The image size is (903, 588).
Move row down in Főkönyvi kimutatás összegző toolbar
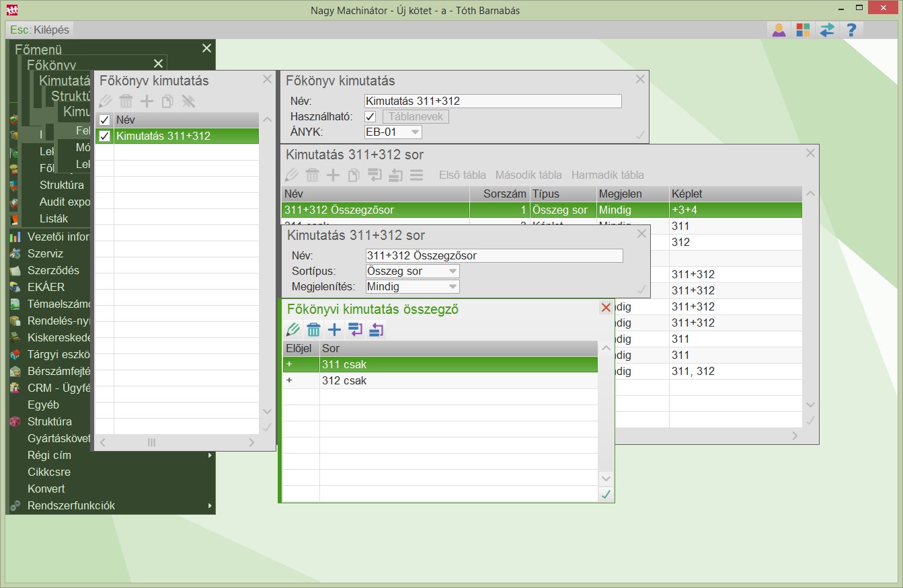pyautogui.click(x=355, y=330)
